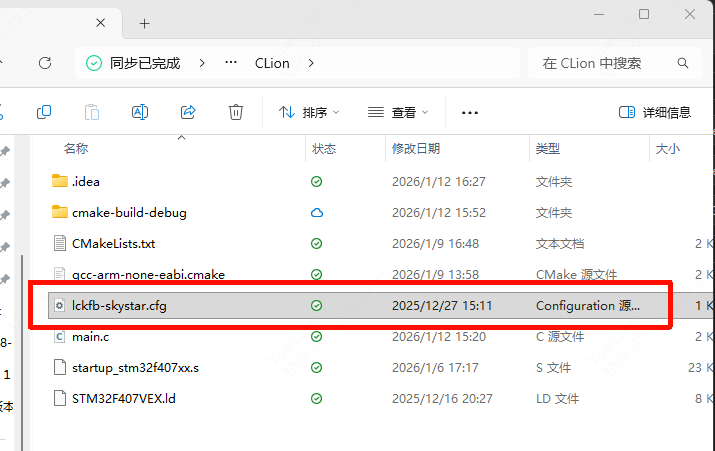Maximize the Explorer window

pos(644,14)
